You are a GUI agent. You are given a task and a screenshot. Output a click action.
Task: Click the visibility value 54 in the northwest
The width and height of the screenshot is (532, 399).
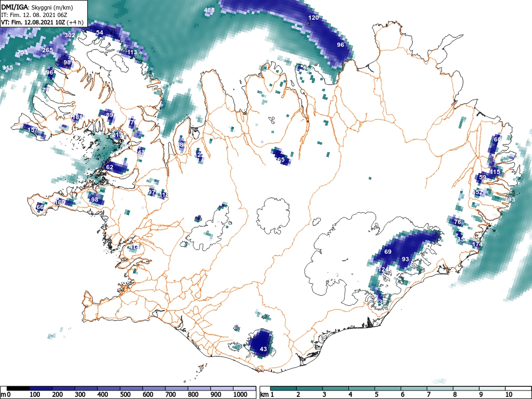pyautogui.click(x=99, y=32)
